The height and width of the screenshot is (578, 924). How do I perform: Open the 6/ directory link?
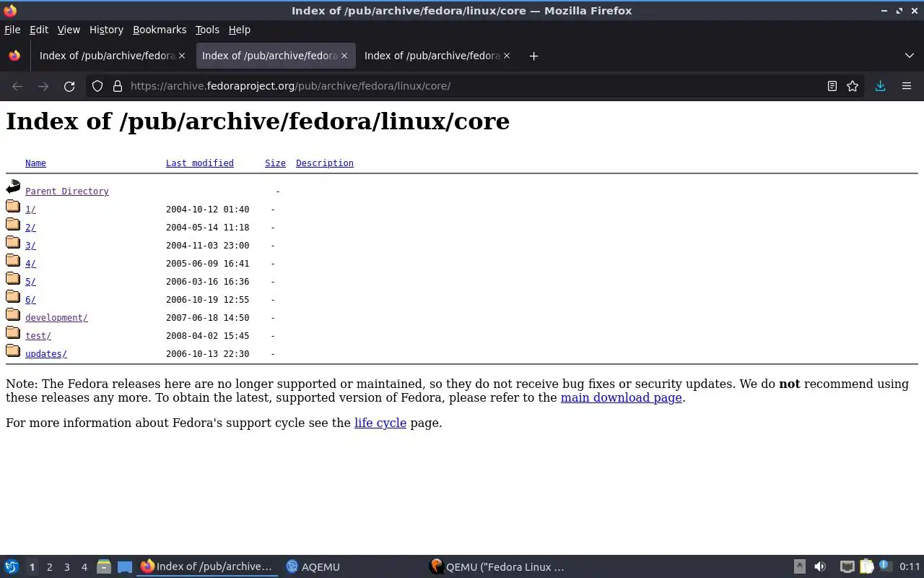30,300
